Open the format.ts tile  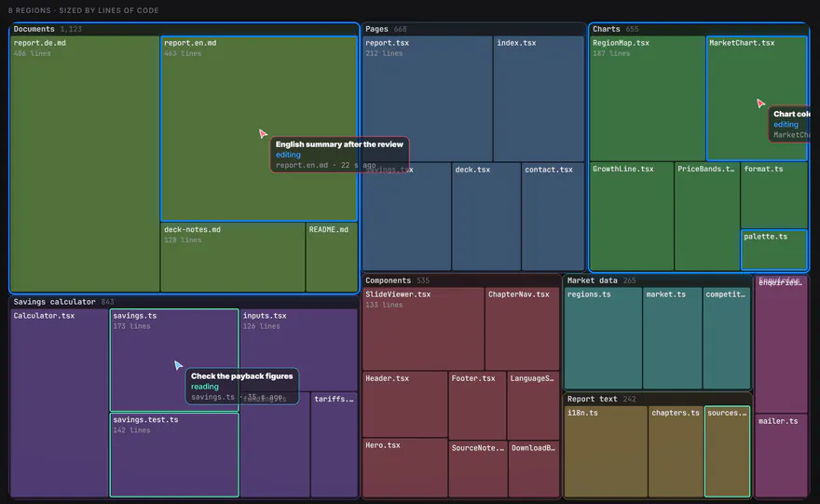click(x=774, y=195)
